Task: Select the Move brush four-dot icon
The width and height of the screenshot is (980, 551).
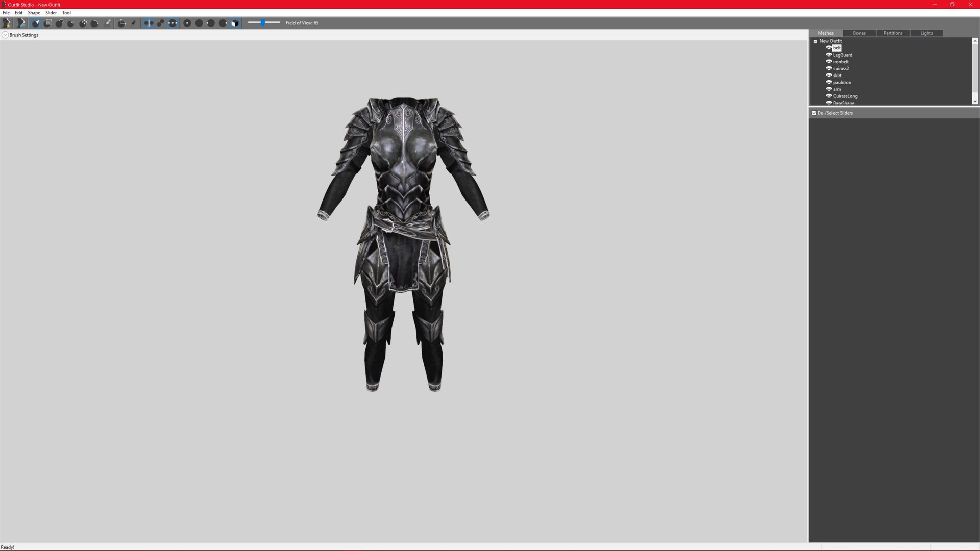Action: [x=83, y=23]
